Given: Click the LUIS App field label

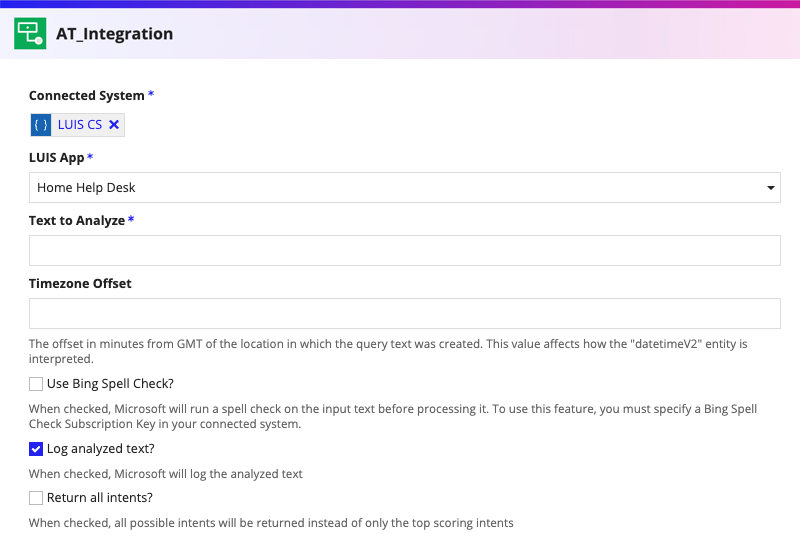Looking at the screenshot, I should point(57,158).
